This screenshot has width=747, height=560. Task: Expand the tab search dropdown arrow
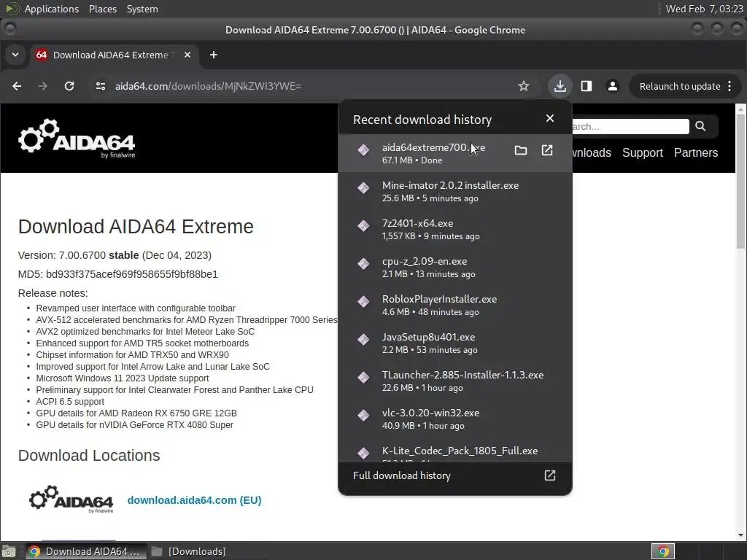[x=15, y=55]
